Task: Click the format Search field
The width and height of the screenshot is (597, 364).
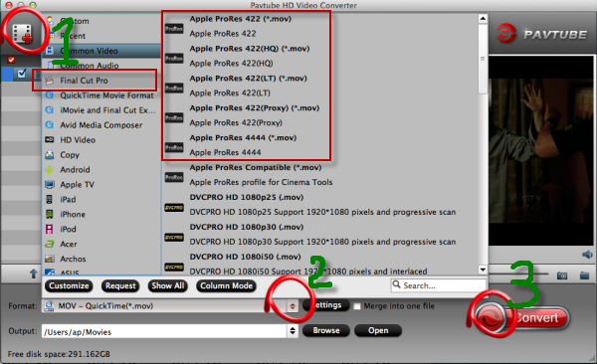Action: 438,285
